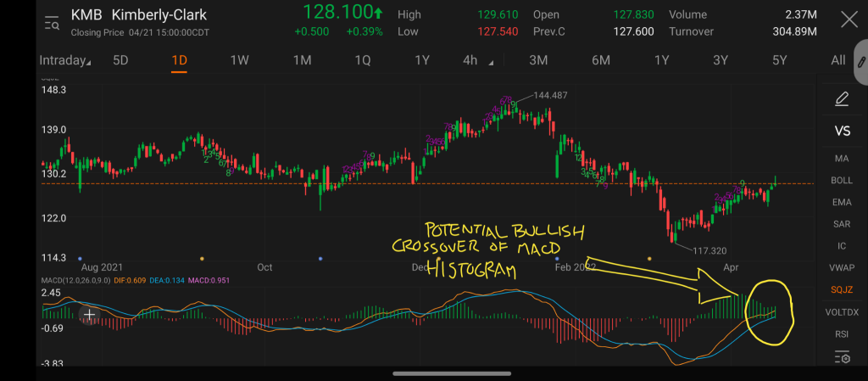
Task: Tap the DIF:0.609 value
Action: point(130,281)
